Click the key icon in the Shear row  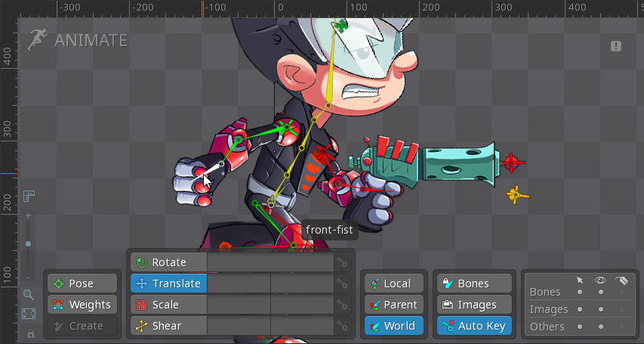tap(343, 326)
